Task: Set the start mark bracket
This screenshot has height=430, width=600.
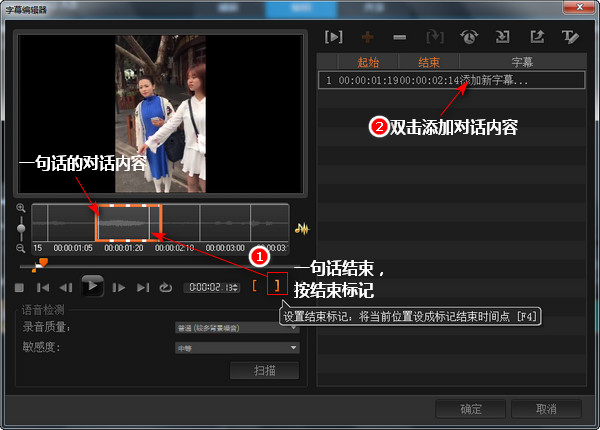Action: point(254,285)
